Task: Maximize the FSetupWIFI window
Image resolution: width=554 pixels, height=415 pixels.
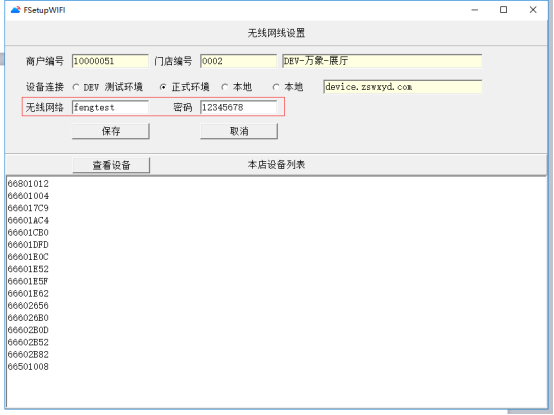Action: coord(503,10)
